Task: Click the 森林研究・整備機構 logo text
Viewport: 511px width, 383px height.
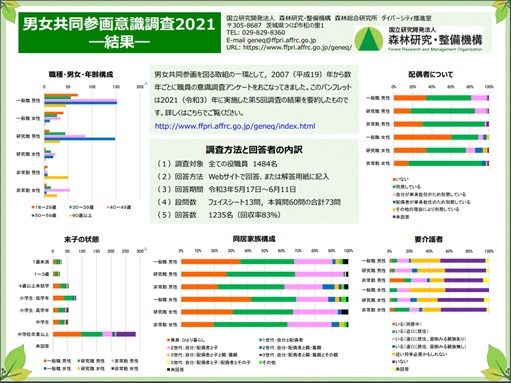Action: 435,40
